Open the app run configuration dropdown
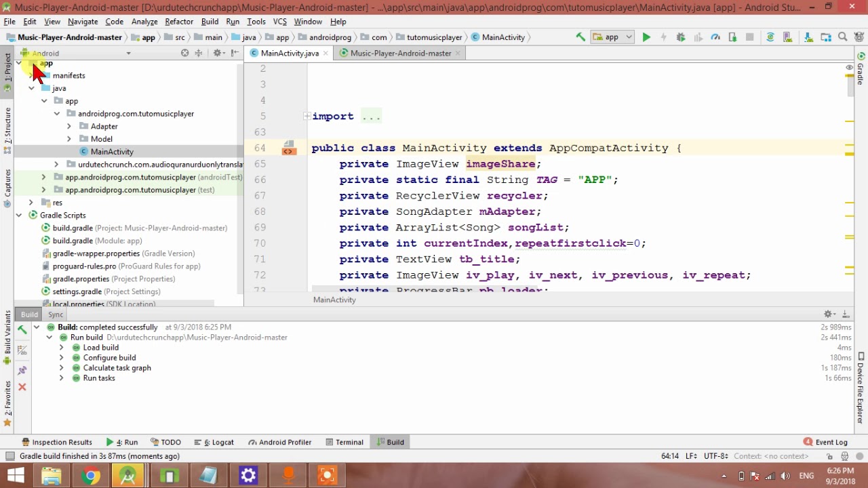This screenshot has width=868, height=488. click(612, 37)
